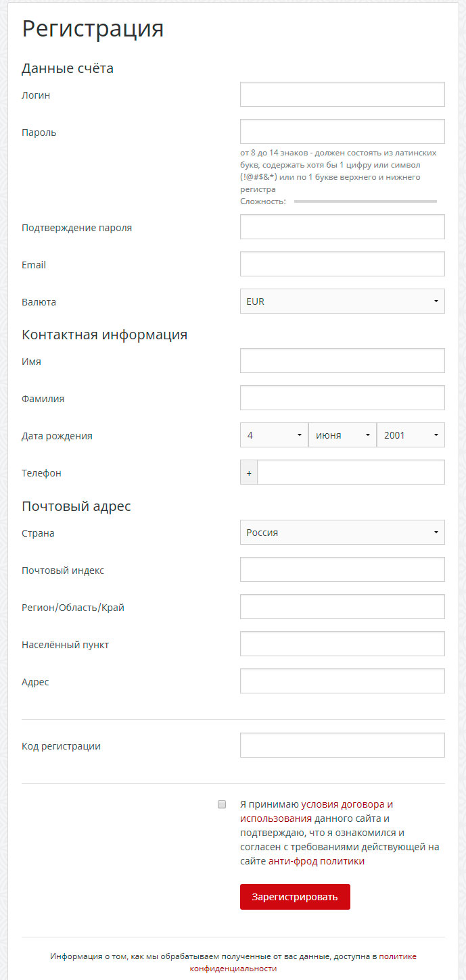Expand the birth month dropdown showing июня
466x980 pixels.
[342, 435]
